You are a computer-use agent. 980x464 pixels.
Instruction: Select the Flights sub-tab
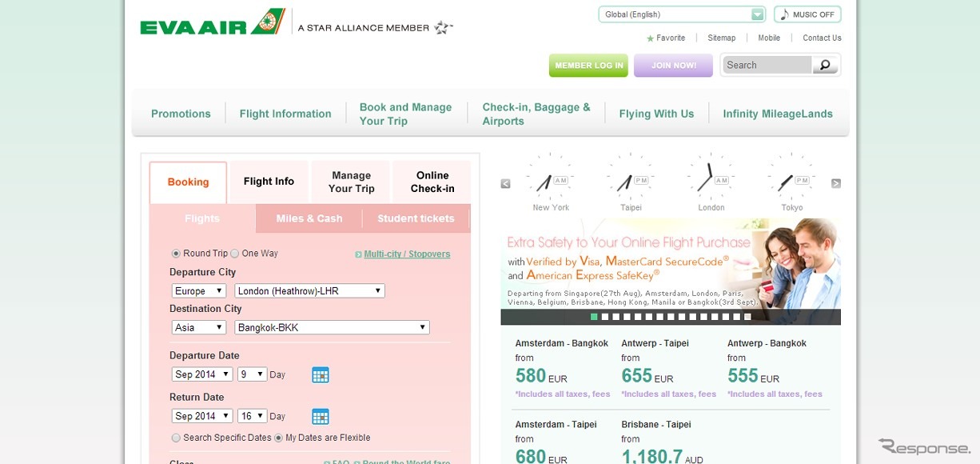pos(202,218)
